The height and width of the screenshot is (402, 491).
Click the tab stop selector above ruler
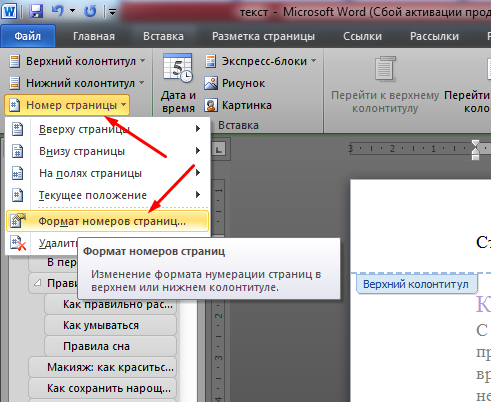[219, 150]
